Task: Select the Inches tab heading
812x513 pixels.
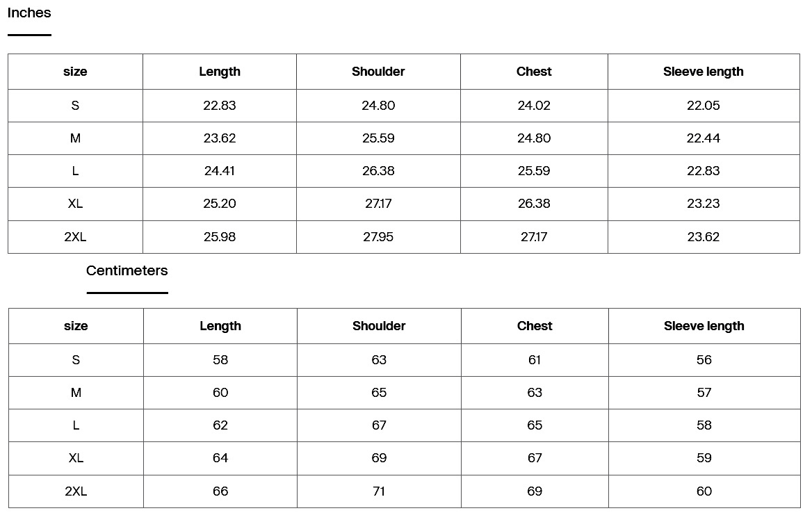Action: coord(29,13)
